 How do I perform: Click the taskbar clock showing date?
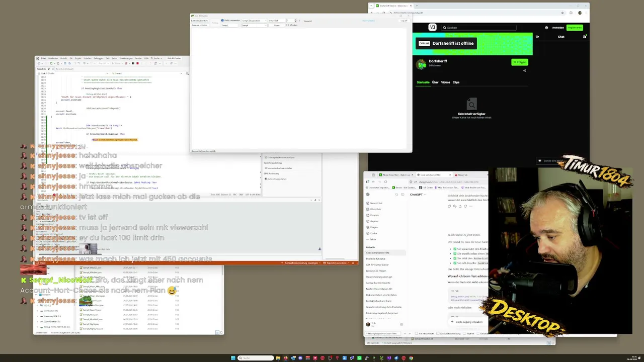(x=632, y=358)
